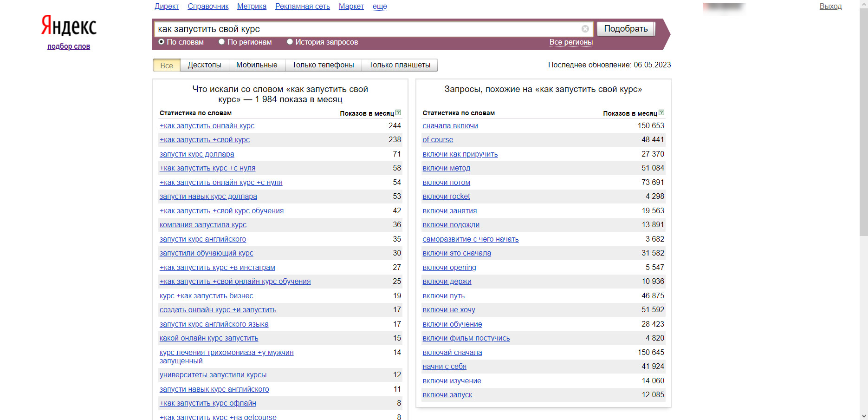Screen dimensions: 868x420
Task: Open the similar query "включай сначала"
Action: point(452,353)
